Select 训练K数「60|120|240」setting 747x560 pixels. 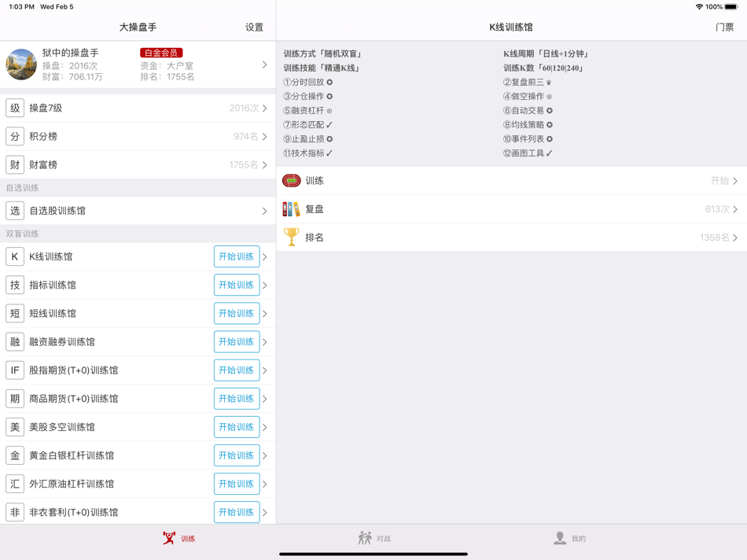click(x=544, y=68)
